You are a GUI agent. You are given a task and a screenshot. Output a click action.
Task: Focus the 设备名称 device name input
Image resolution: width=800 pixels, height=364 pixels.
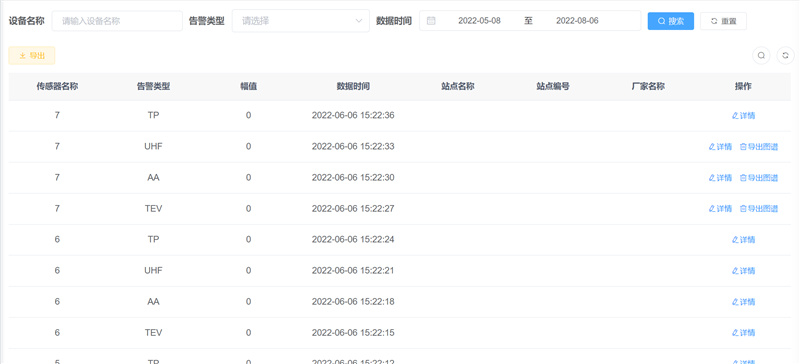pos(117,21)
